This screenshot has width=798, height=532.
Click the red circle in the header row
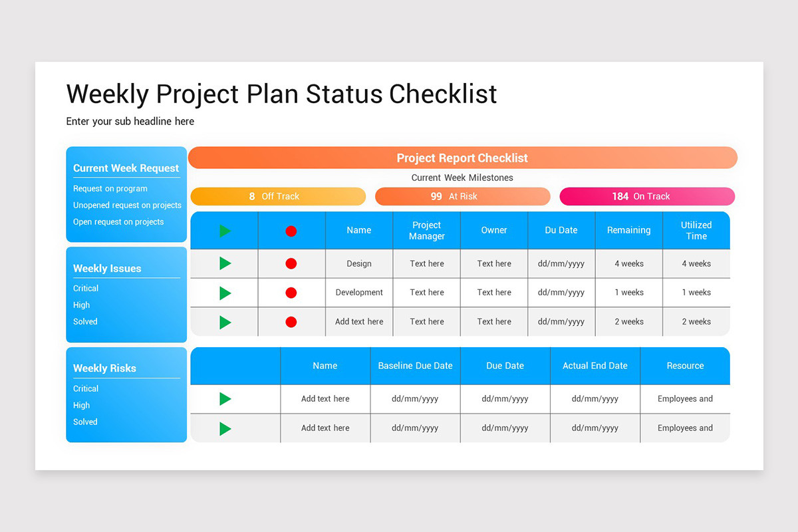(x=291, y=231)
